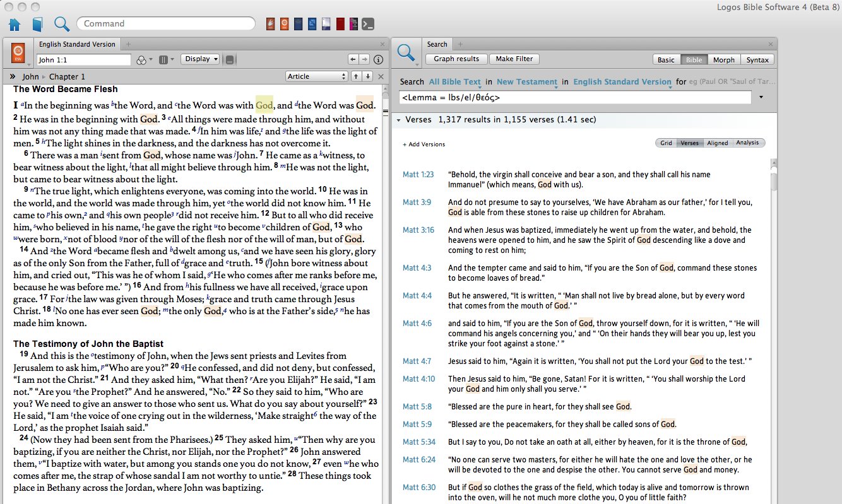Open Matt 3:16 search result
The height and width of the screenshot is (504, 842).
(418, 230)
